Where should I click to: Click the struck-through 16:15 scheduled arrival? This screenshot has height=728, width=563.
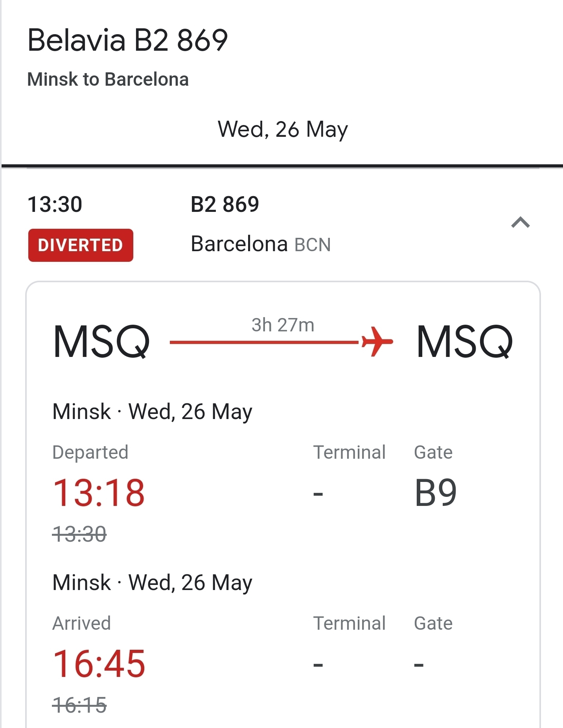[79, 705]
